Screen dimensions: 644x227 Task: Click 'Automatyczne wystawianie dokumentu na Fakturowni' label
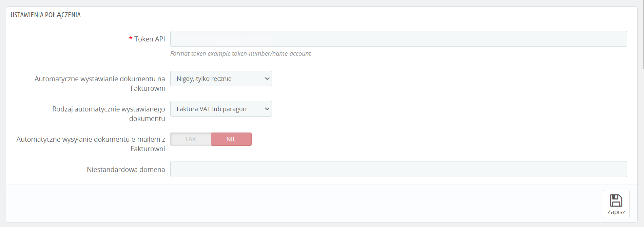click(100, 83)
